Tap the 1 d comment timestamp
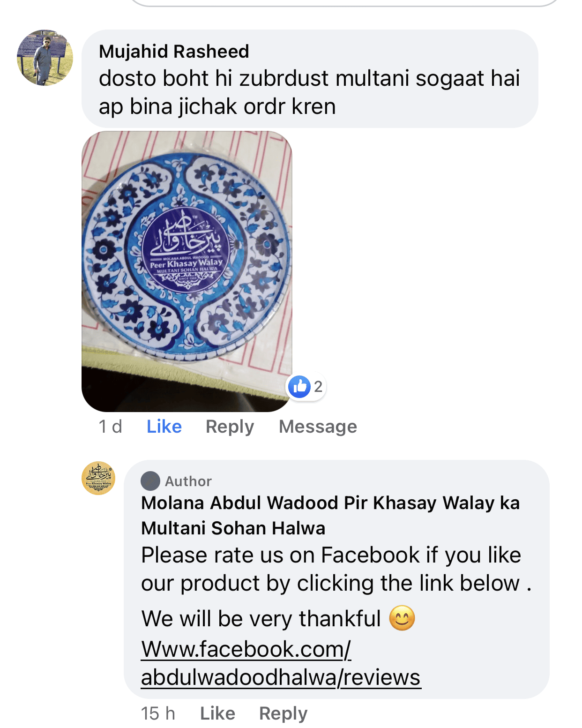 (110, 427)
